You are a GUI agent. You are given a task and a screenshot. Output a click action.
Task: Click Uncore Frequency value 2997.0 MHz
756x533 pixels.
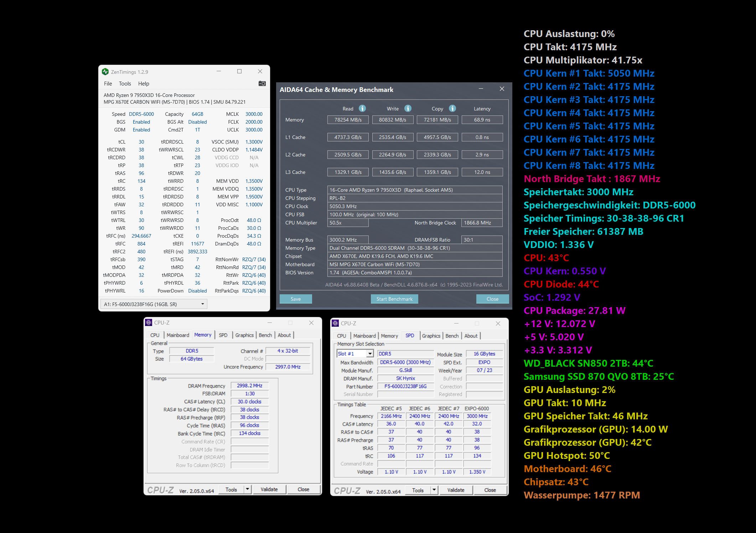288,367
